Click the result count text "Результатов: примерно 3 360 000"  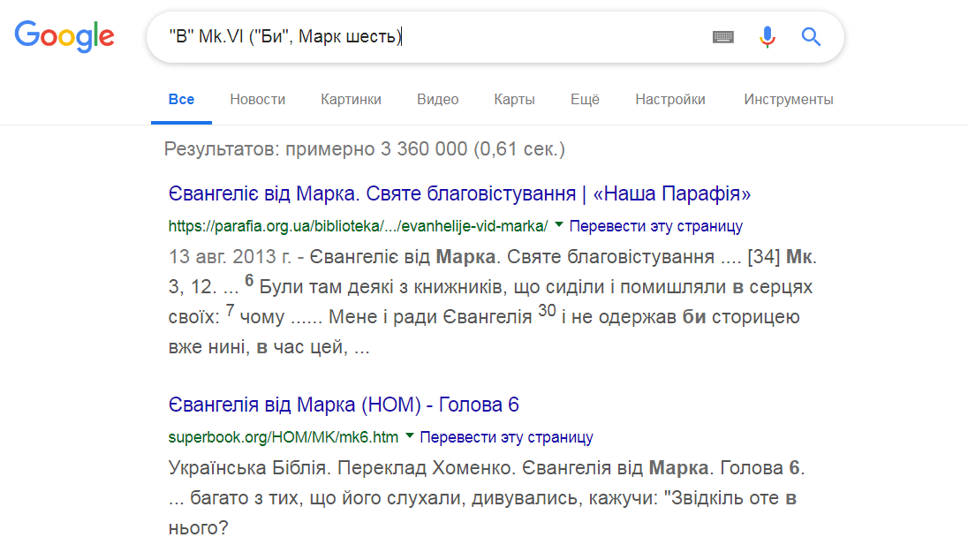[x=315, y=149]
